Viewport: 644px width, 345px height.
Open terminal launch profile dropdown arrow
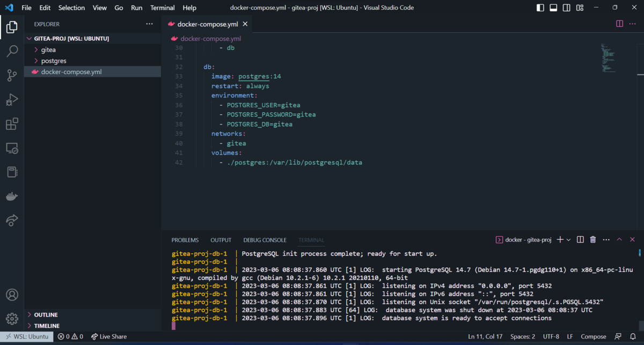pyautogui.click(x=568, y=240)
